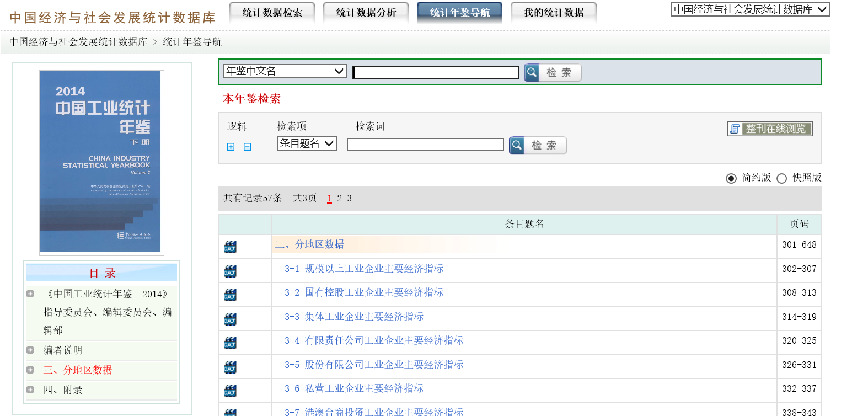
Task: Open the 中国经济与社会发展统计数据库 database dropdown
Action: (750, 9)
